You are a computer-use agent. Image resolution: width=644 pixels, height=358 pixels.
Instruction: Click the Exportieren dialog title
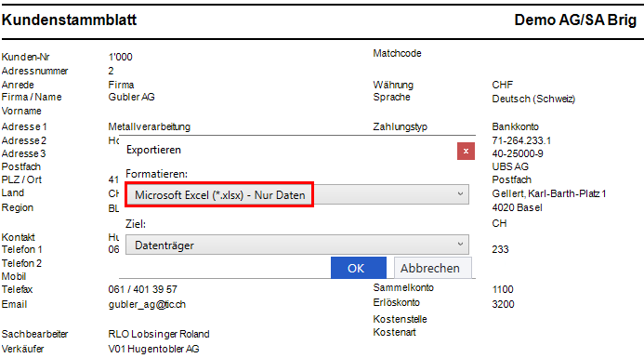pyautogui.click(x=153, y=150)
